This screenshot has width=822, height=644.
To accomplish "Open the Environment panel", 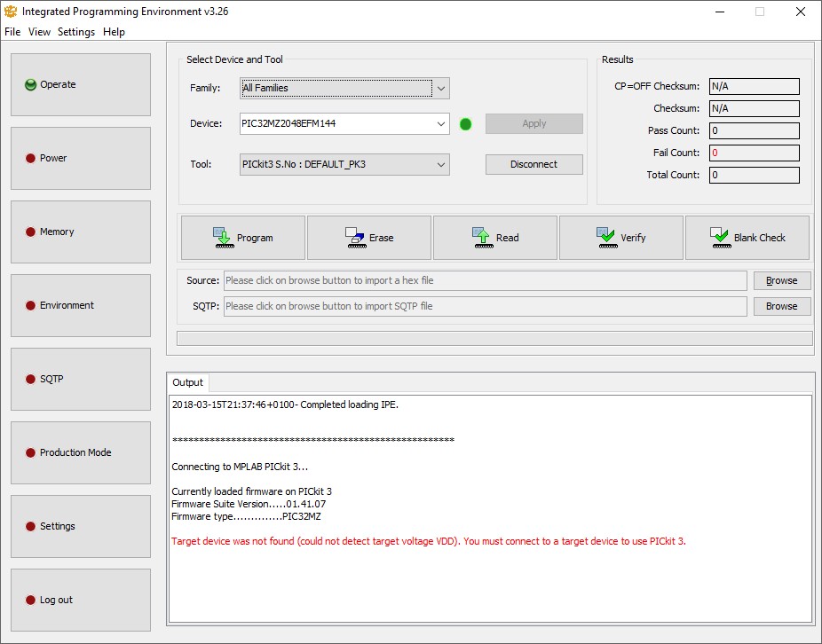I will tap(81, 305).
